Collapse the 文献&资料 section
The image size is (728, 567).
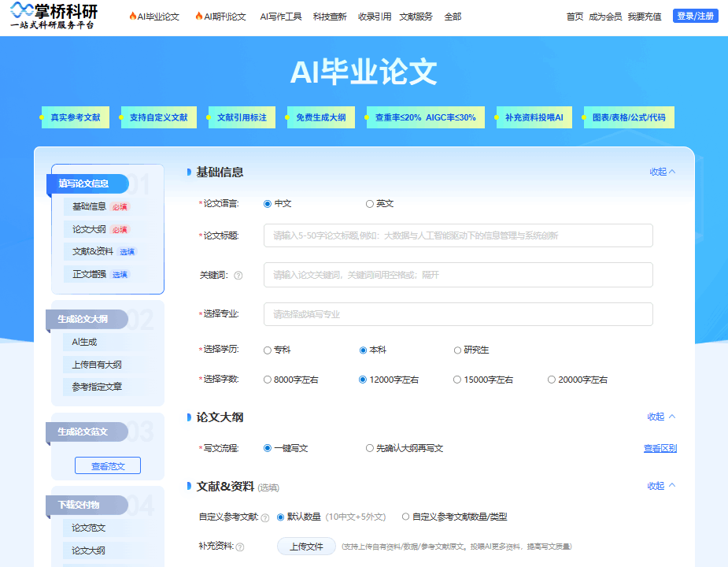(661, 486)
